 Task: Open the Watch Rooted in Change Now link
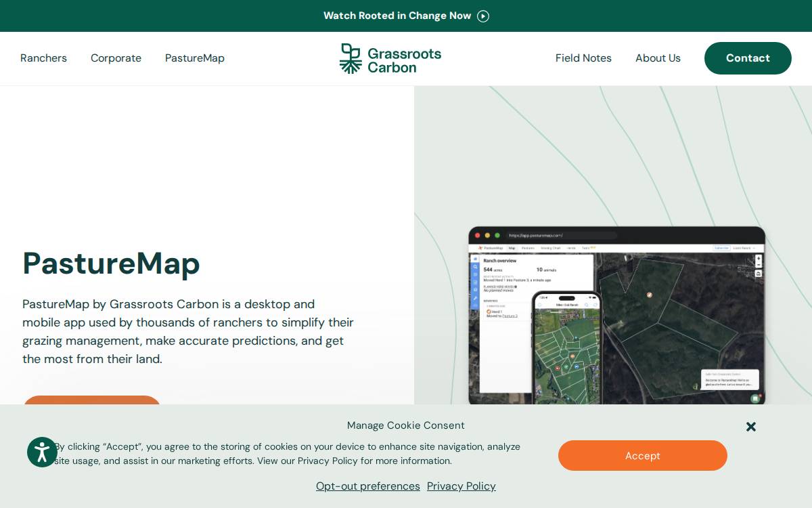point(406,16)
